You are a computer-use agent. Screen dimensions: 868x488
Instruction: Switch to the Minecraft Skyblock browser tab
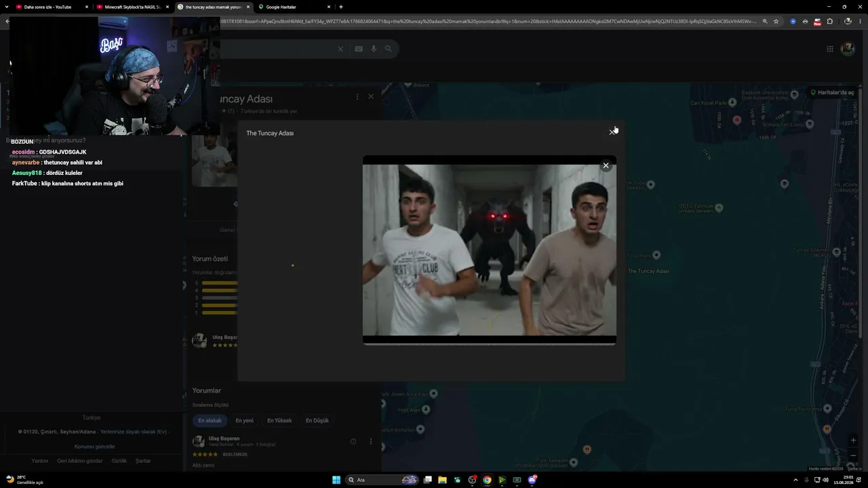[132, 7]
